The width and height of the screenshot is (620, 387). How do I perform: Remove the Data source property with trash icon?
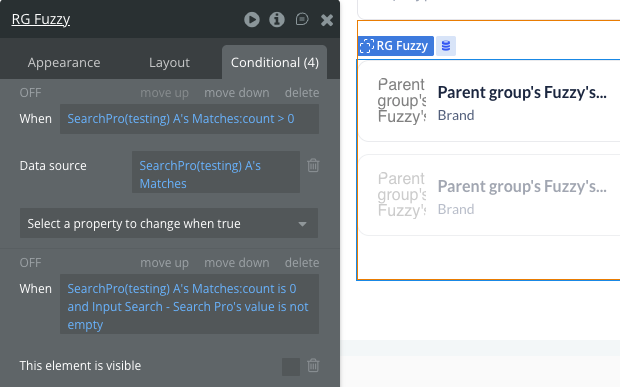click(313, 165)
